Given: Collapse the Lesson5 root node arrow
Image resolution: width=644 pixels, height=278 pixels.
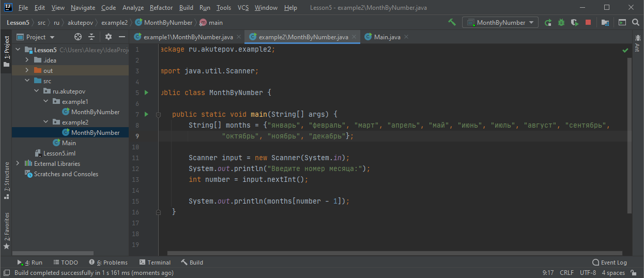Looking at the screenshot, I should [18, 50].
